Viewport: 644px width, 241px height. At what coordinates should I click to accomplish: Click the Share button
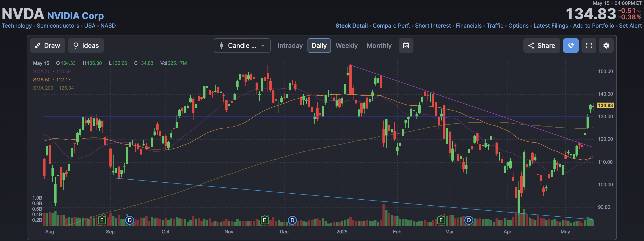(x=541, y=46)
